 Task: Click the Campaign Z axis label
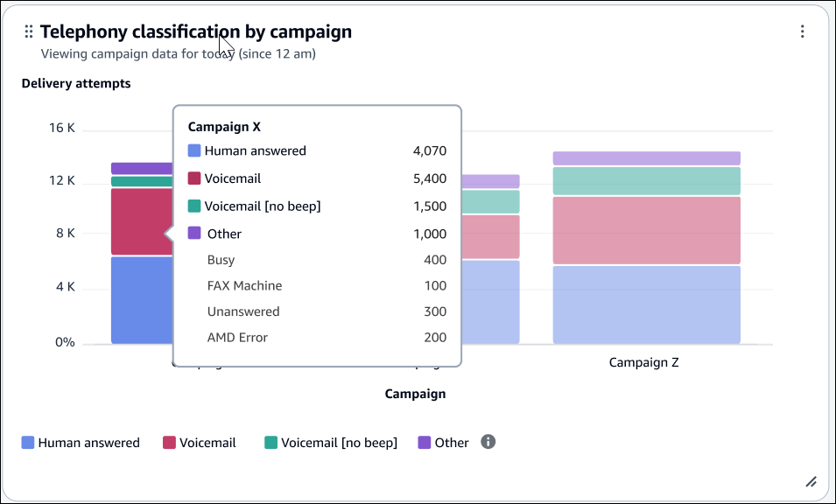(x=644, y=361)
